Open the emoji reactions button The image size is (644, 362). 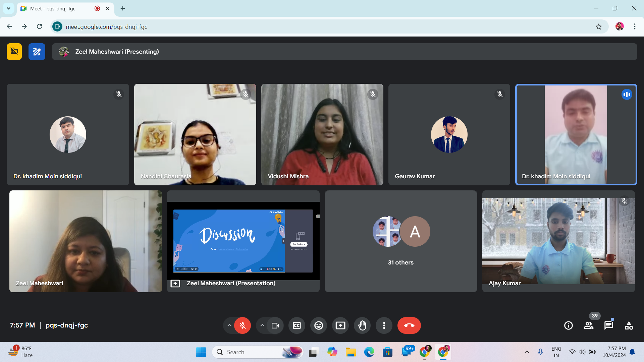(x=318, y=325)
